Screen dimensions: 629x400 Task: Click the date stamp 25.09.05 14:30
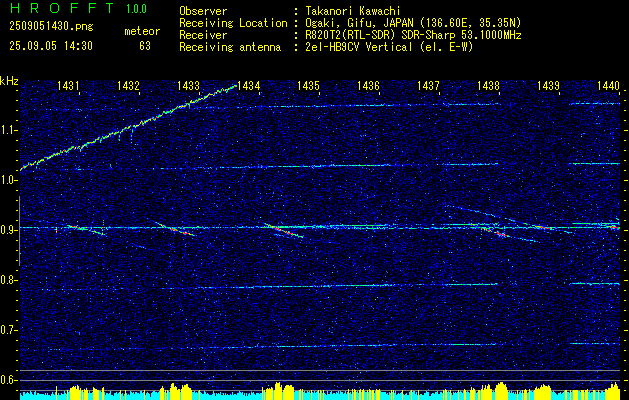51,46
